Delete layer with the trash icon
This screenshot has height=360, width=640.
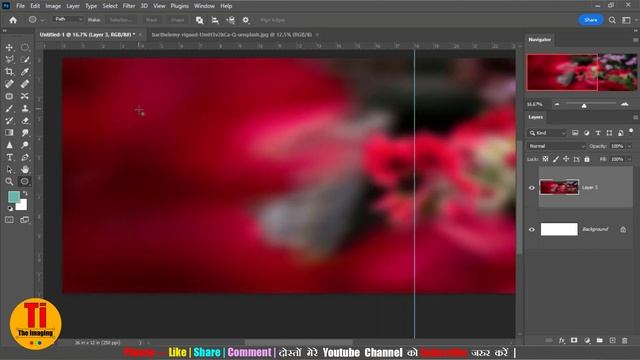[x=624, y=340]
